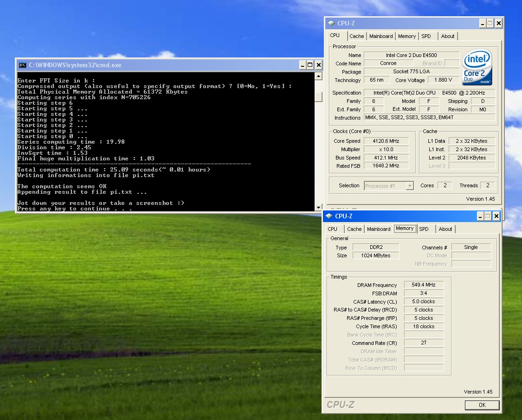Click the Cores count value
The height and width of the screenshot is (420, 522).
(445, 185)
